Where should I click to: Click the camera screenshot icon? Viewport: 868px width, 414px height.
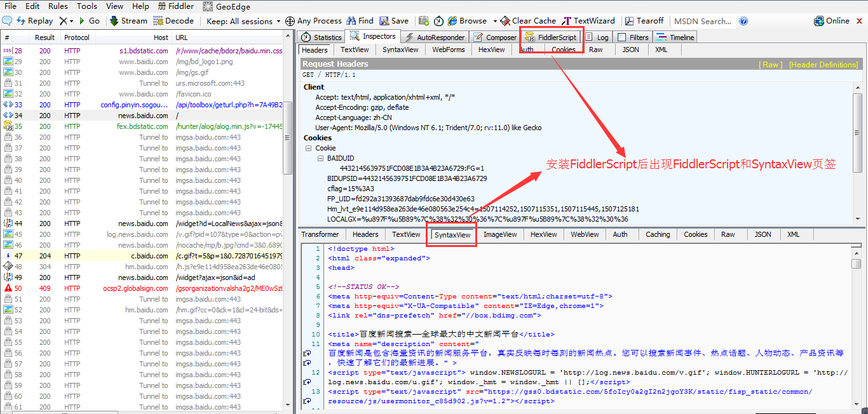click(423, 21)
